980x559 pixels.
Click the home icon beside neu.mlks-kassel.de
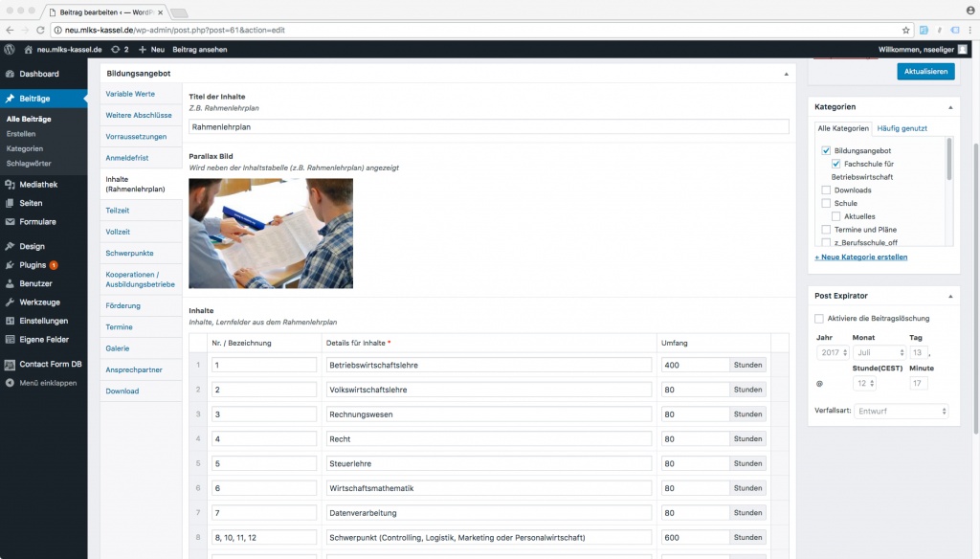point(29,49)
